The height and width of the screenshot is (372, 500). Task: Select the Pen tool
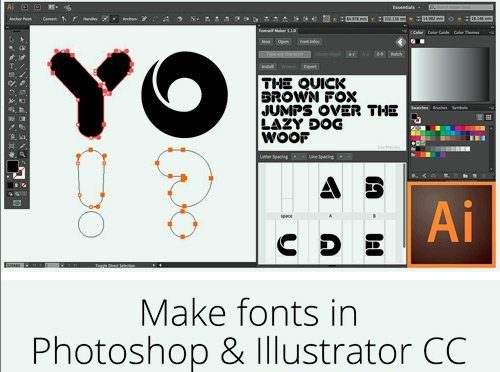coord(12,57)
